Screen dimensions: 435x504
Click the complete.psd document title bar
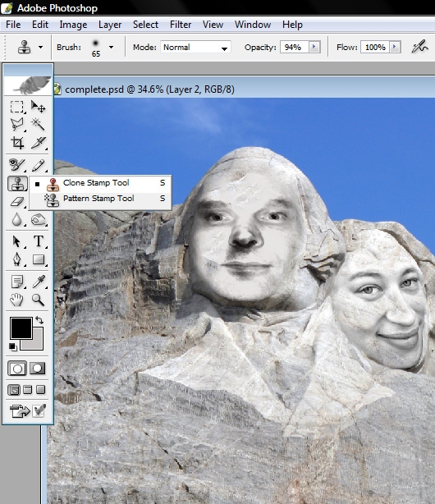point(245,89)
